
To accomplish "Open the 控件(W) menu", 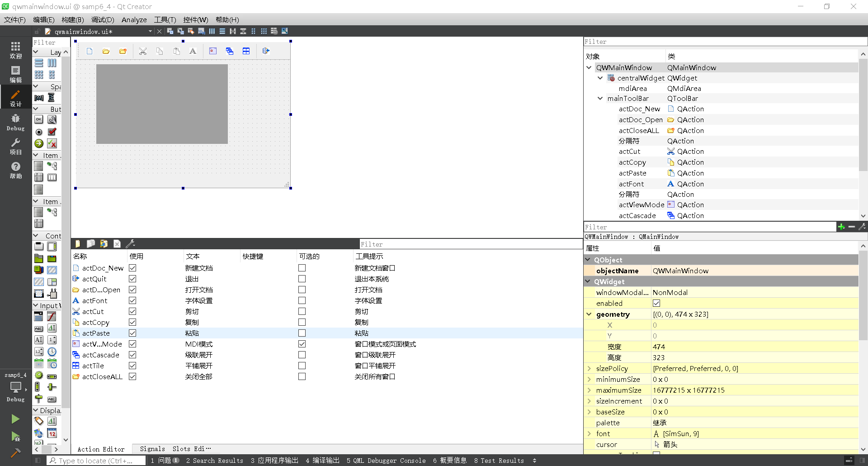I will (x=195, y=19).
